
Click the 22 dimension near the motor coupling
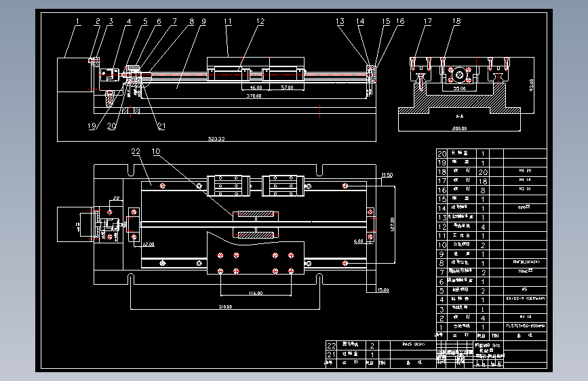pos(116,198)
